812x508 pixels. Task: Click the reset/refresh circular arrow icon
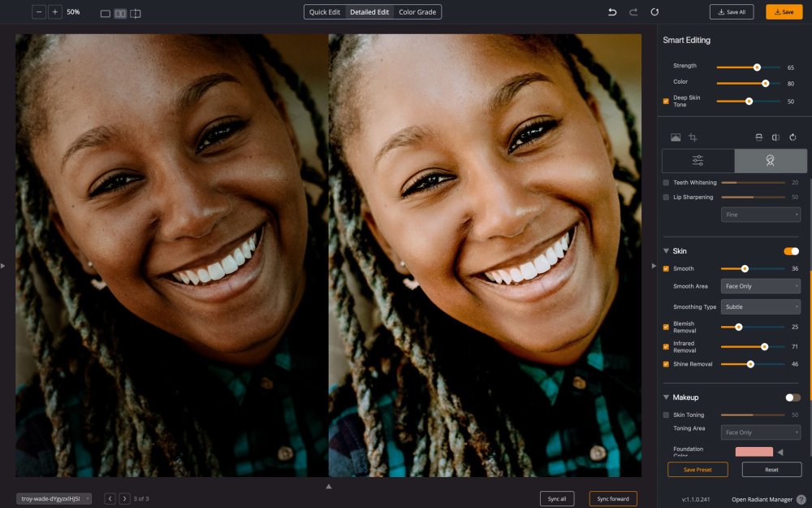coord(654,12)
